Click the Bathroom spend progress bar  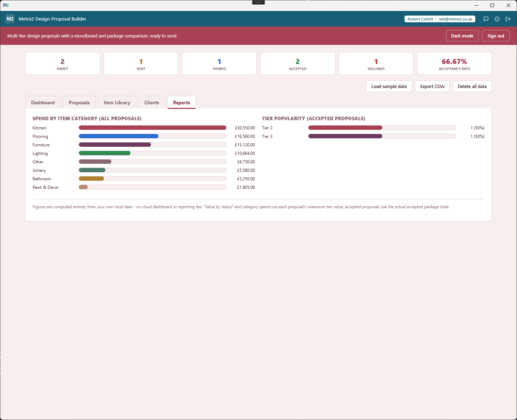click(152, 179)
